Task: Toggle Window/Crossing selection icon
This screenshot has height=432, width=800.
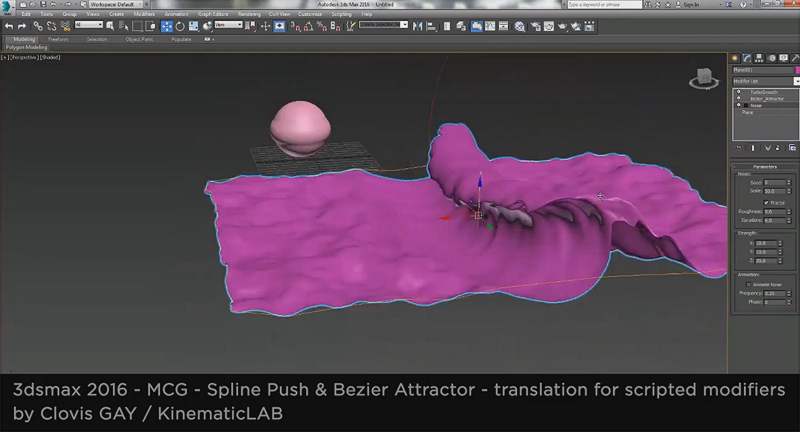Action: pyautogui.click(x=151, y=27)
